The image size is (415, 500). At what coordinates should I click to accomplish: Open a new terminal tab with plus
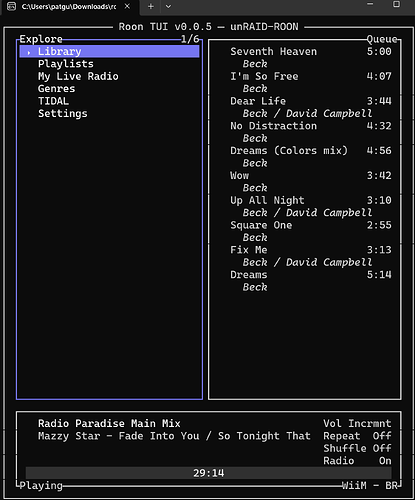[151, 6]
